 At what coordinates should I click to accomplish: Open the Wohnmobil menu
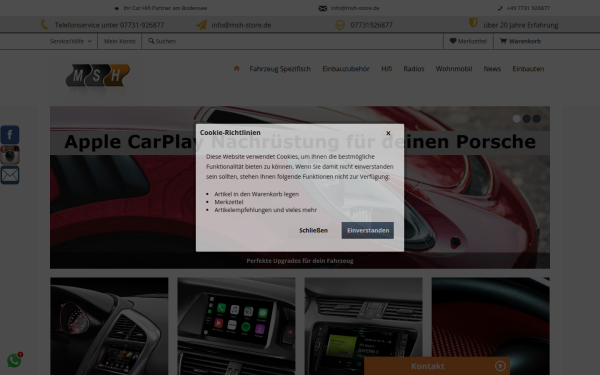point(454,69)
